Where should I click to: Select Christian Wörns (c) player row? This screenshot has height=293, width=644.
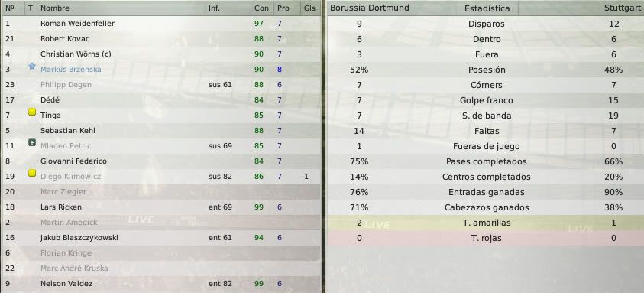click(x=161, y=54)
